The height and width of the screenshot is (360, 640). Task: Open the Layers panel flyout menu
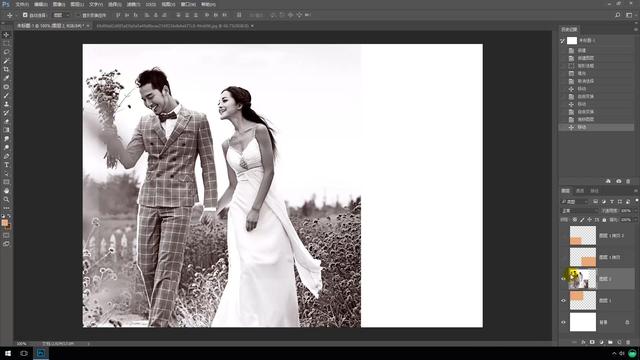coord(636,191)
